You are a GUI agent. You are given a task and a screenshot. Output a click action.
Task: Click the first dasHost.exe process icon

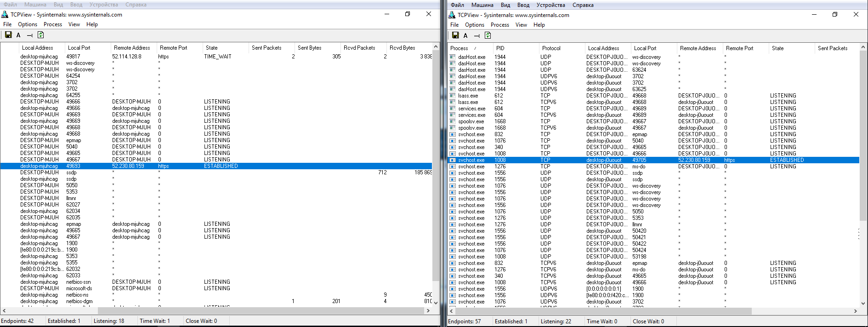coord(453,57)
